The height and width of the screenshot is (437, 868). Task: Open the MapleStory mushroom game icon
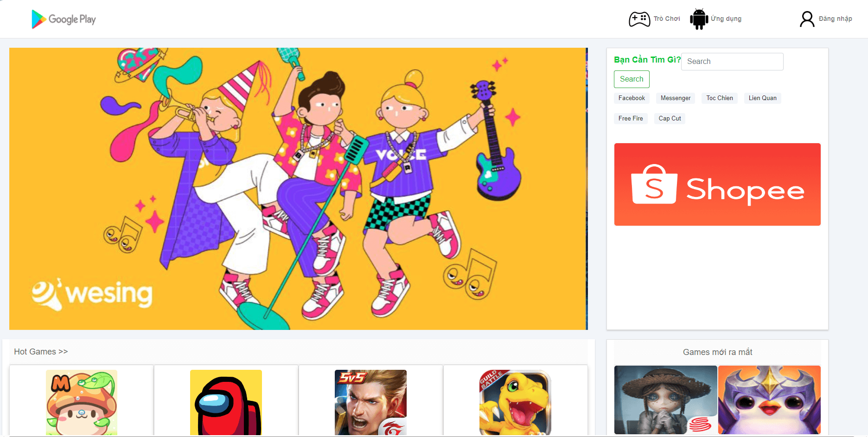click(82, 402)
